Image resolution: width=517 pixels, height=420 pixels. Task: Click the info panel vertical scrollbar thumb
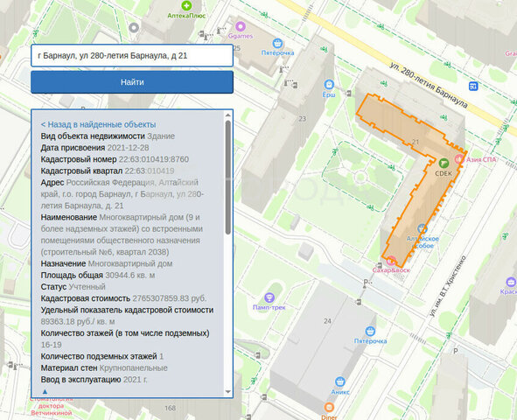pyautogui.click(x=227, y=178)
